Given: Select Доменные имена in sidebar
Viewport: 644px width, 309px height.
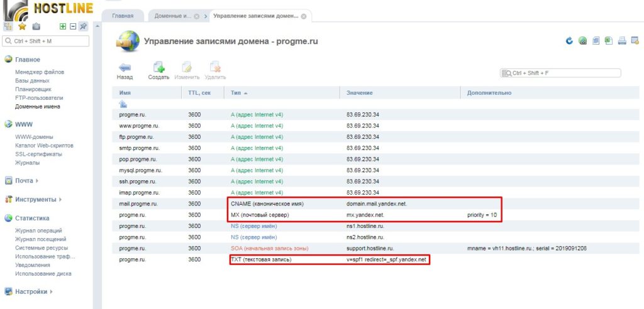Looking at the screenshot, I should coord(37,106).
